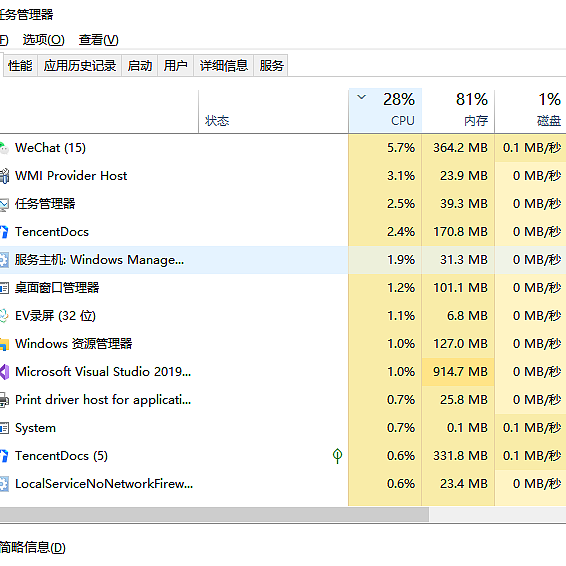The height and width of the screenshot is (566, 566).
Task: Click the horizontal scrollbar thumb
Action: pos(214,514)
